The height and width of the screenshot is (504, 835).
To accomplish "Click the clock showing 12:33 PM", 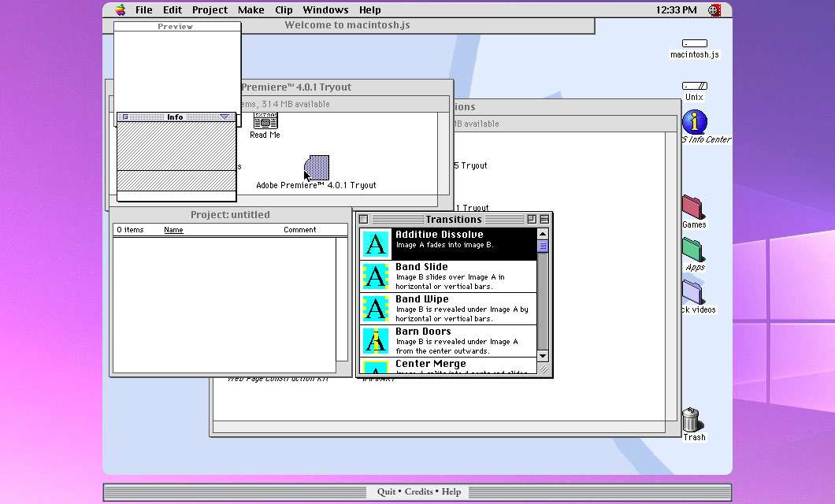I will (676, 9).
